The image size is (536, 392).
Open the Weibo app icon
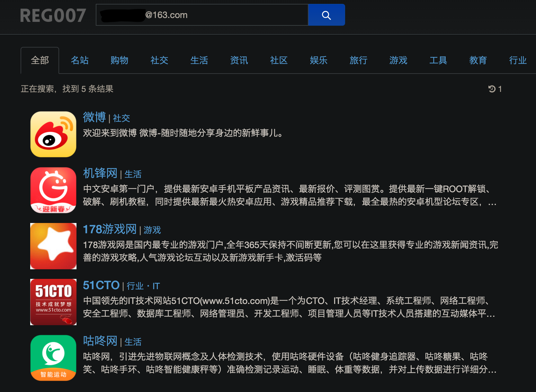click(x=53, y=134)
